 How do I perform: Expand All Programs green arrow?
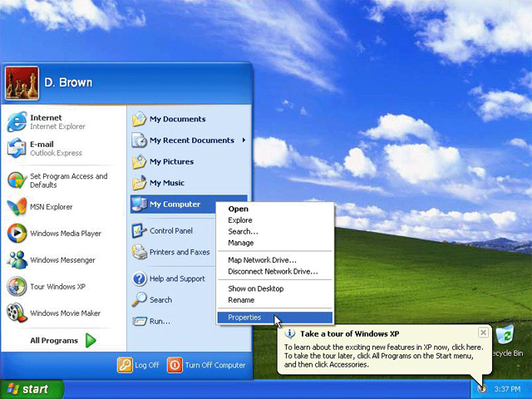click(x=91, y=340)
